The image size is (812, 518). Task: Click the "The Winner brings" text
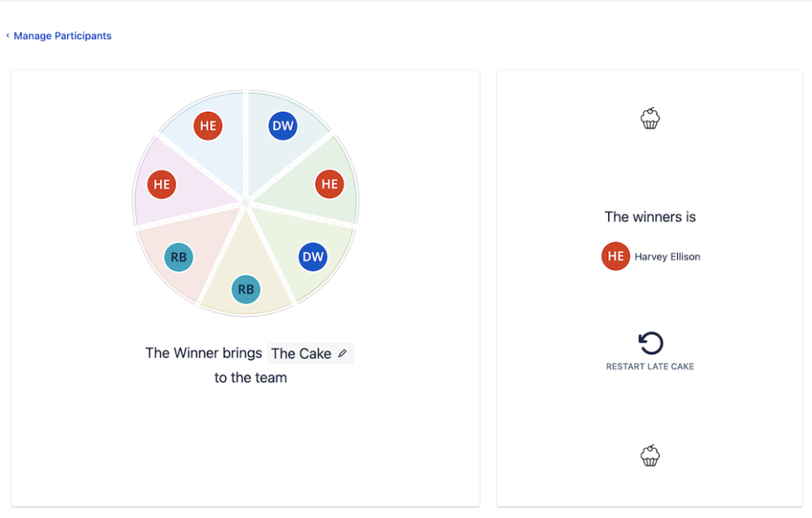[203, 353]
